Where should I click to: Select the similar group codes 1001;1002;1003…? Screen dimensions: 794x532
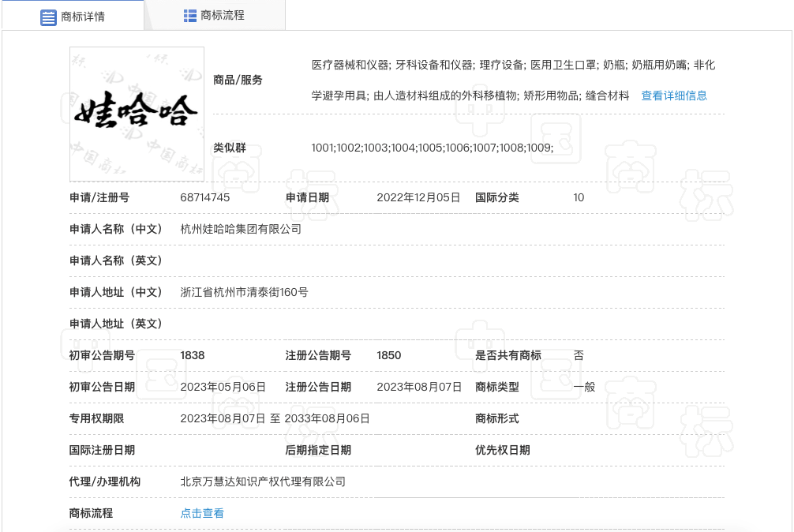coord(433,148)
